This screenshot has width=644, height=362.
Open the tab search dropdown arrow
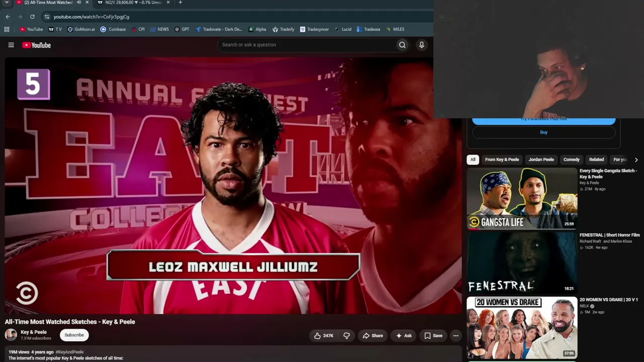[7, 3]
